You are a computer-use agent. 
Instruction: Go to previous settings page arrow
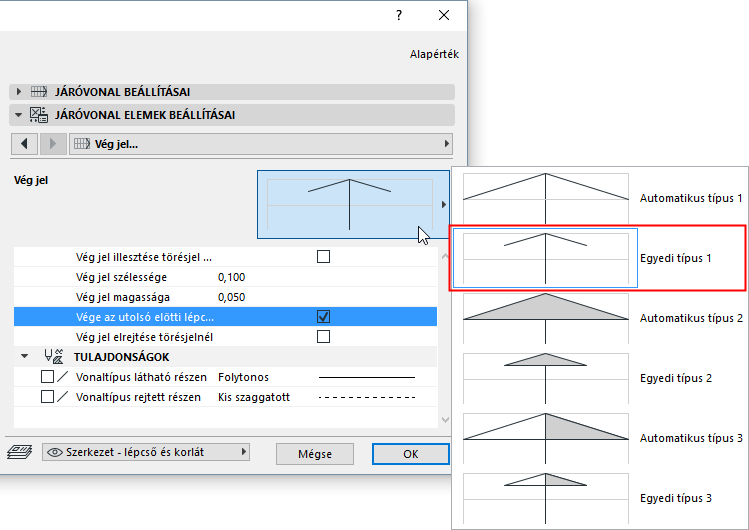point(24,144)
